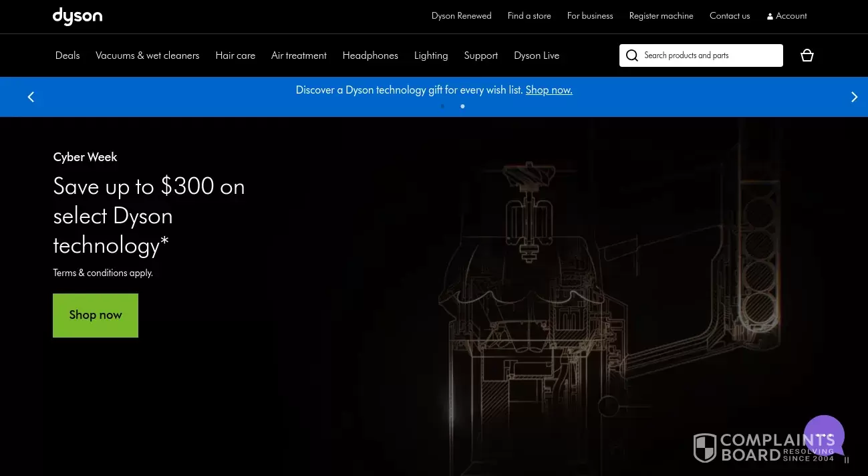This screenshot has height=476, width=868.
Task: Open the Headphones menu item
Action: tap(370, 55)
